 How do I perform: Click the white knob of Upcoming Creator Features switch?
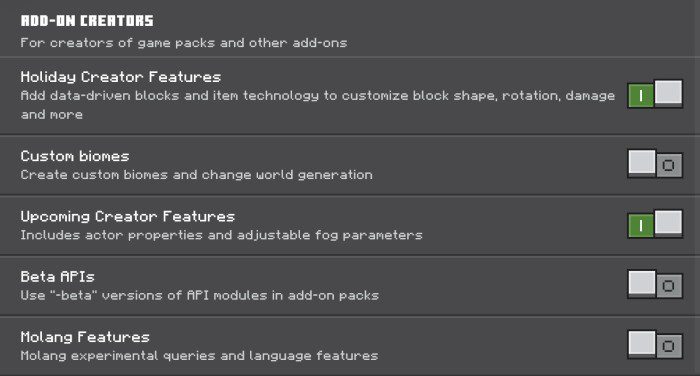(668, 222)
